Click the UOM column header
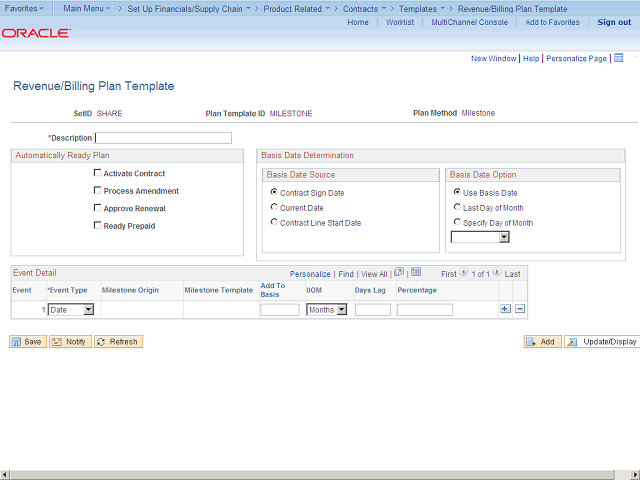Screen dimensions: 640x480 (x=314, y=290)
